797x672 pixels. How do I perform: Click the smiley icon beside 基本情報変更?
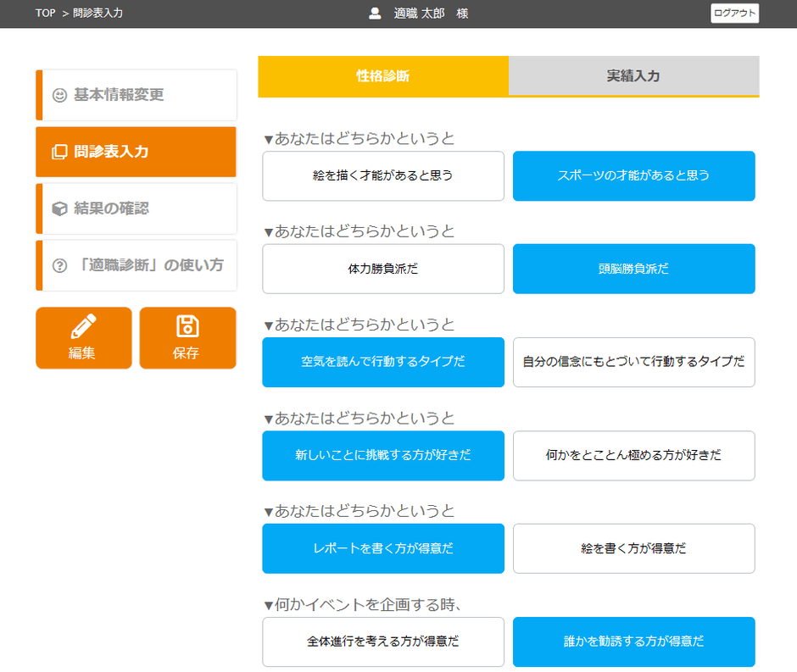(x=59, y=96)
